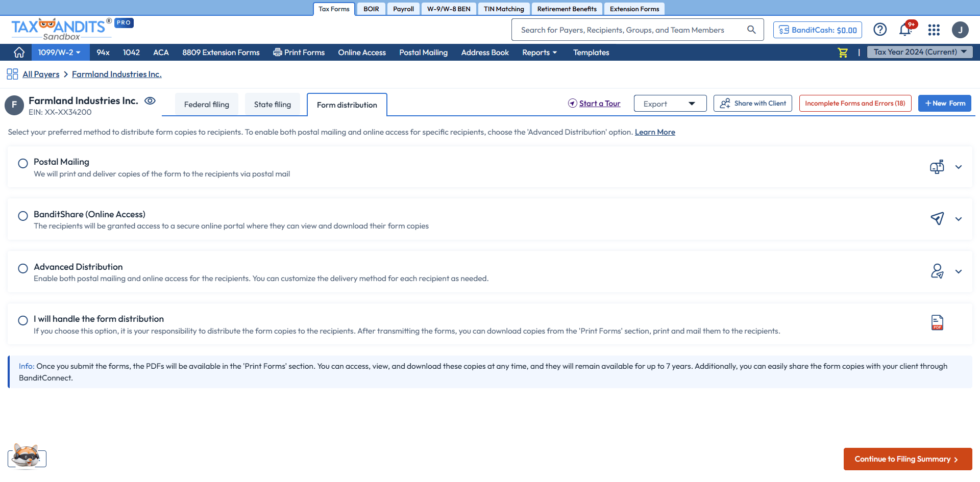Click the TaxBandits Sandbox logo
980x482 pixels.
(61, 29)
